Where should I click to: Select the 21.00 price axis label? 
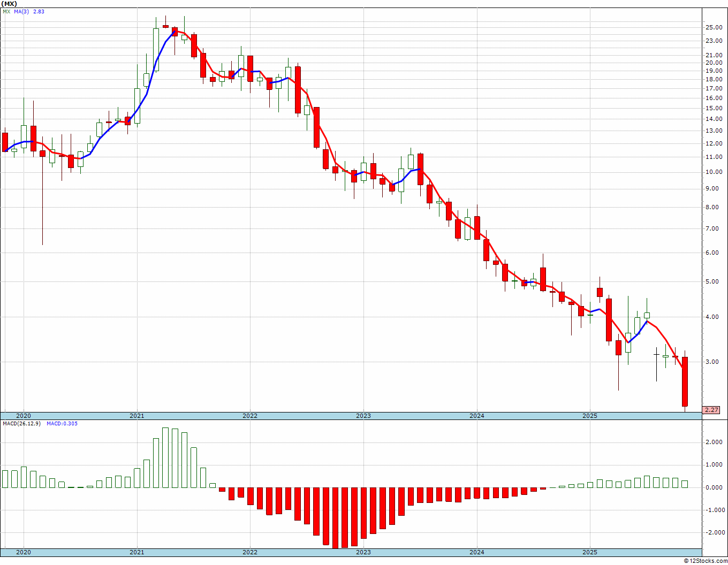click(714, 55)
